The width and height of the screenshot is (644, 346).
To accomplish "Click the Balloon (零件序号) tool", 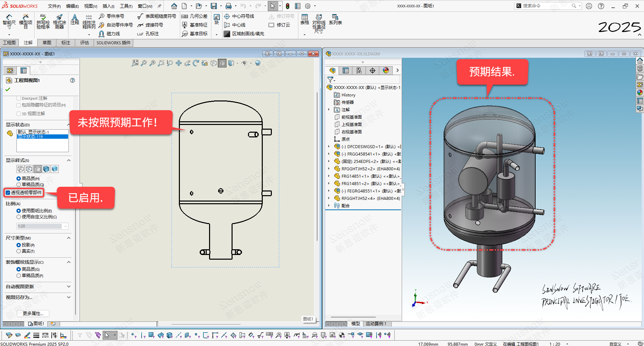I will pyautogui.click(x=112, y=16).
